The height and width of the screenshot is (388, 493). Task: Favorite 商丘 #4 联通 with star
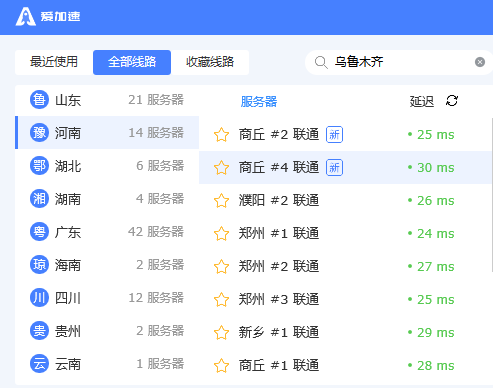tap(221, 168)
